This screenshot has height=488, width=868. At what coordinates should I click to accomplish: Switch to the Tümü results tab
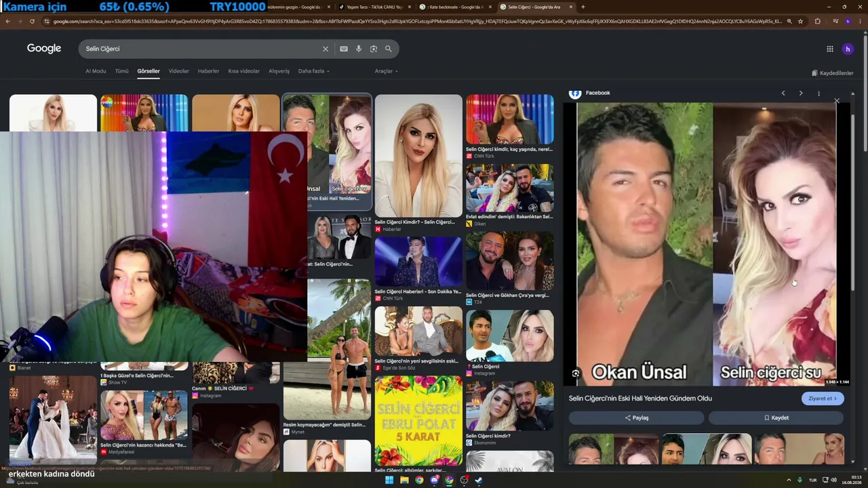click(x=121, y=71)
